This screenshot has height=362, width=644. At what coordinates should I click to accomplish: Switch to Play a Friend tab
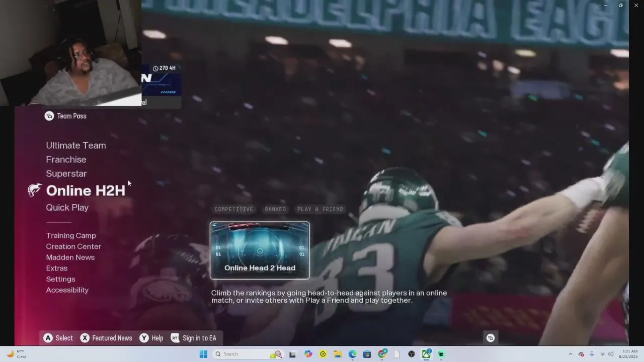pos(320,209)
